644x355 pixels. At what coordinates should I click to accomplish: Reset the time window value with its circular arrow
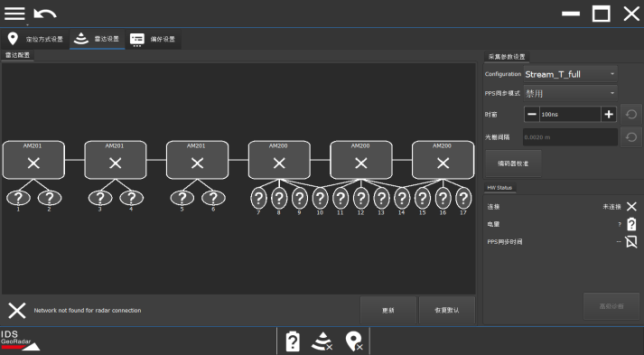point(630,114)
